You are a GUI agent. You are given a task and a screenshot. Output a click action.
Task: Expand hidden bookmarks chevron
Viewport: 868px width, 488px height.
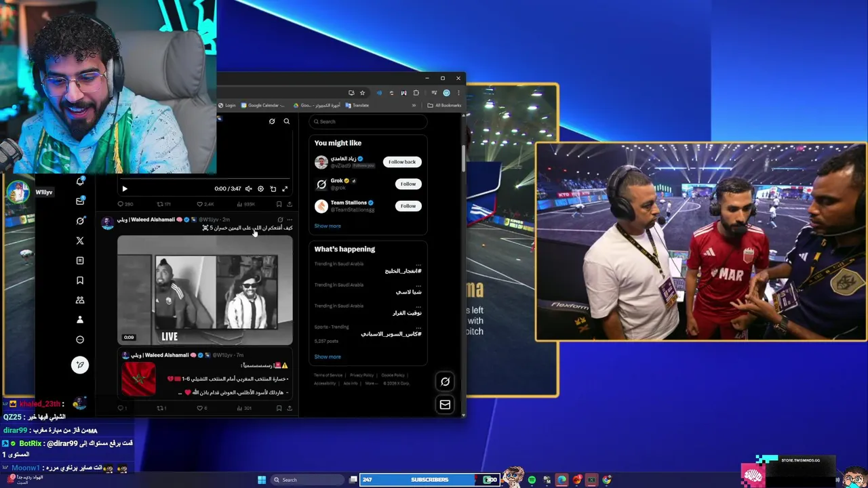[x=414, y=105]
